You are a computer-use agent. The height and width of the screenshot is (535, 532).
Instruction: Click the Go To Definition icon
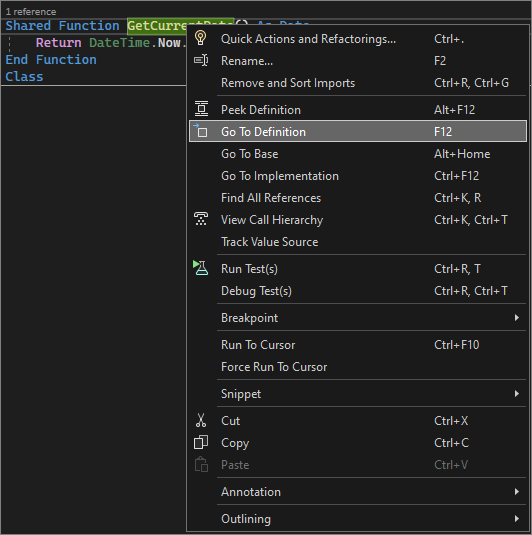(x=201, y=131)
